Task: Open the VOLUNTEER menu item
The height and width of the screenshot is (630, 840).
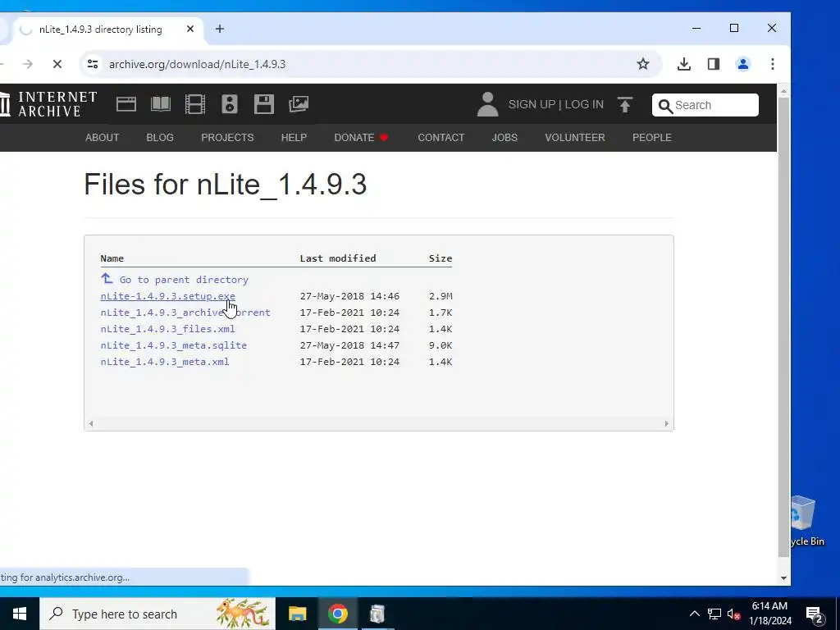Action: 575,138
